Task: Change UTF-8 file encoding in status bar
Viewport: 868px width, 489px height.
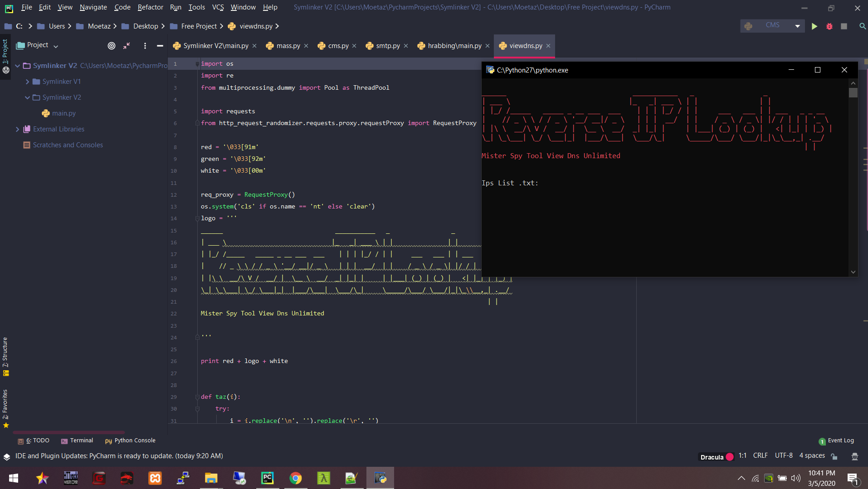Action: click(x=784, y=456)
